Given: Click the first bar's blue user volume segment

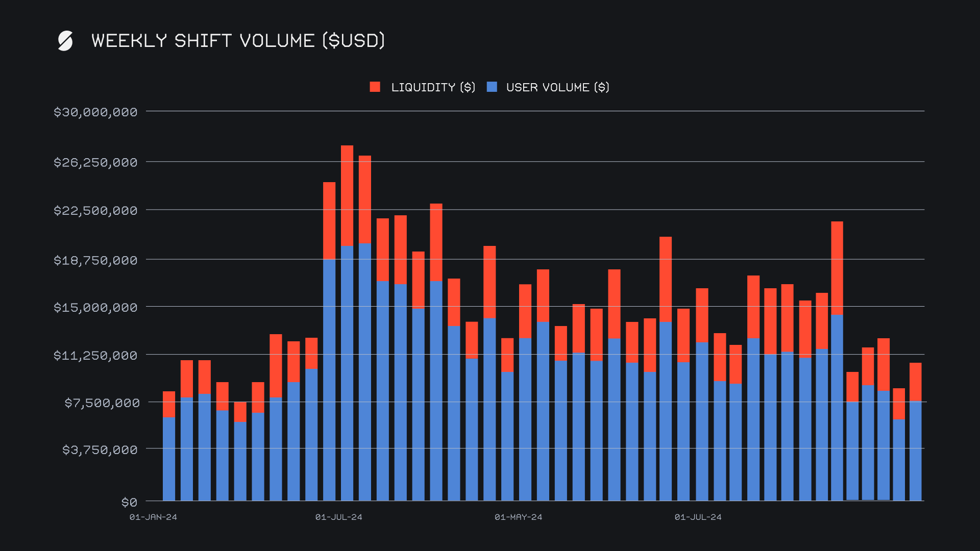Looking at the screenshot, I should 169,459.
